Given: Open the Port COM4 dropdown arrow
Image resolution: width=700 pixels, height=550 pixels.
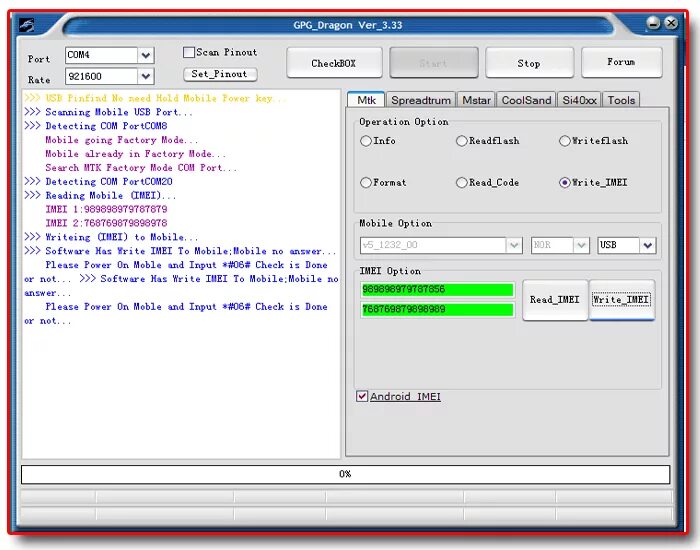Looking at the screenshot, I should (146, 55).
